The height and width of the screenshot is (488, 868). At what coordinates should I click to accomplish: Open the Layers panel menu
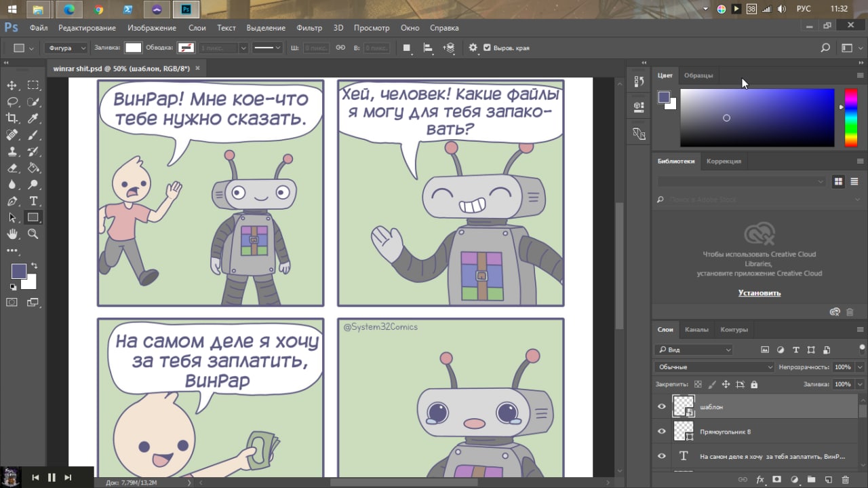tap(860, 330)
